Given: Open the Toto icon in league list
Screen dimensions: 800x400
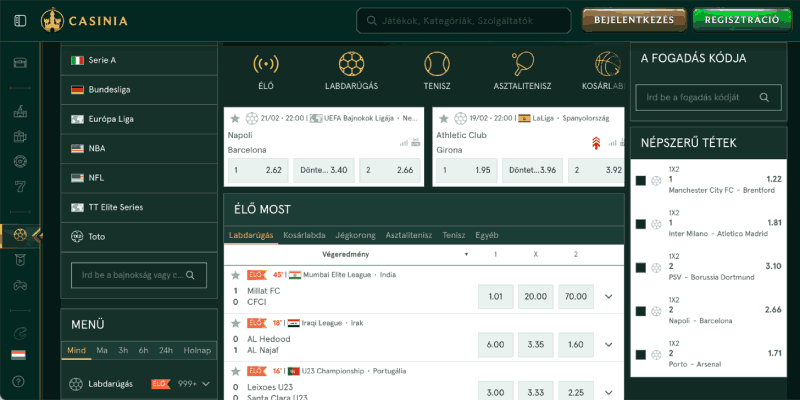Looking at the screenshot, I should (77, 237).
